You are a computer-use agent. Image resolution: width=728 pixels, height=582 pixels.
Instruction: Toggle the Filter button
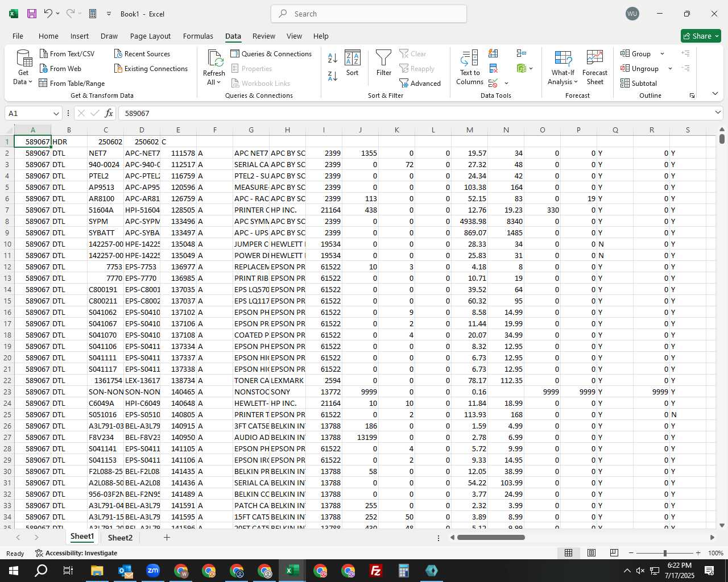click(x=384, y=63)
